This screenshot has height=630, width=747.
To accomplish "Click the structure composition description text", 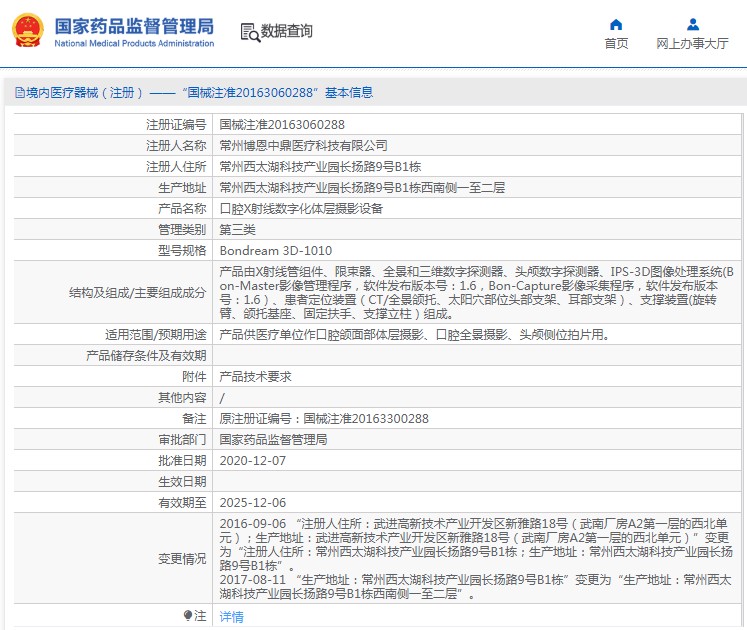I will coord(476,293).
